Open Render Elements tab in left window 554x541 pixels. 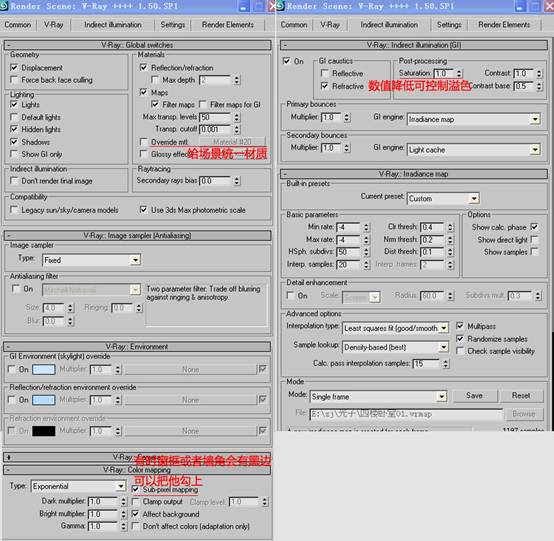click(x=228, y=25)
